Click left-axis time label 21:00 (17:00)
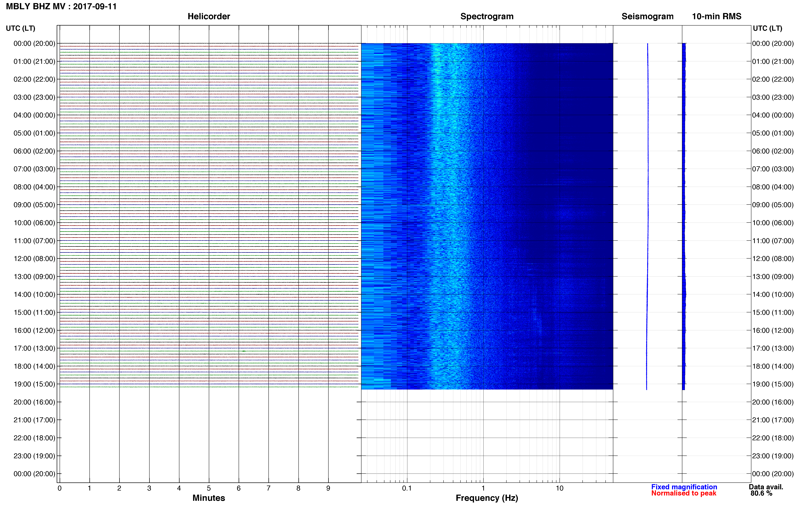This screenshot has width=812, height=508. [x=34, y=420]
